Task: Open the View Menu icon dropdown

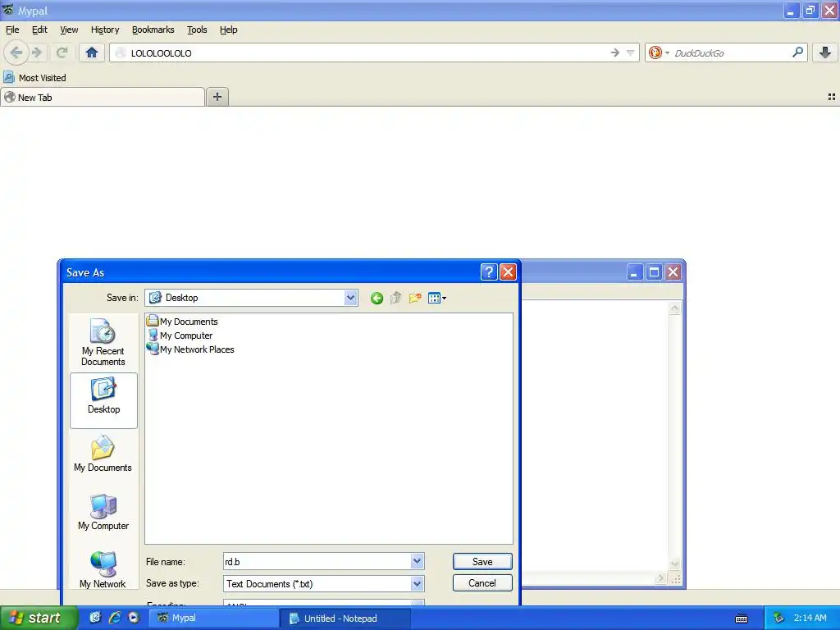Action: (x=437, y=298)
